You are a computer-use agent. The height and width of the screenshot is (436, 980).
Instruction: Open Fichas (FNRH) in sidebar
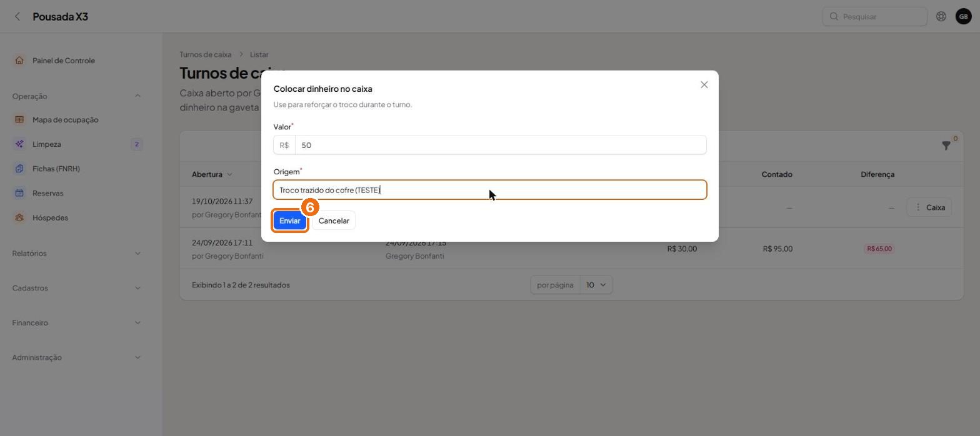(x=56, y=169)
